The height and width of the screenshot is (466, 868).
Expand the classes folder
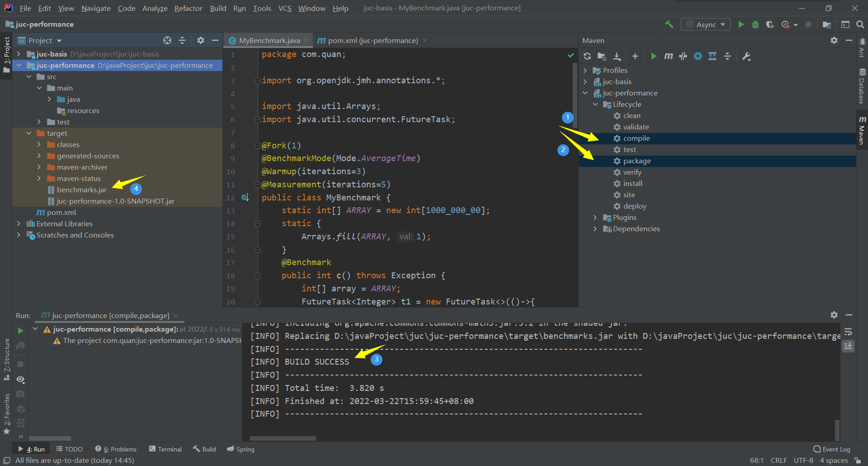point(39,144)
